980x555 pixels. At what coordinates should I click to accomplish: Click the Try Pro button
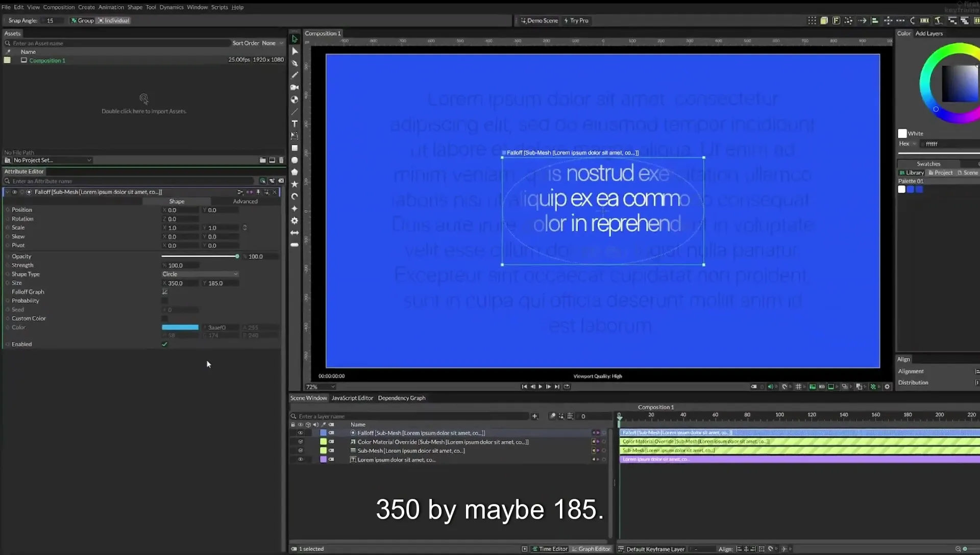[576, 20]
